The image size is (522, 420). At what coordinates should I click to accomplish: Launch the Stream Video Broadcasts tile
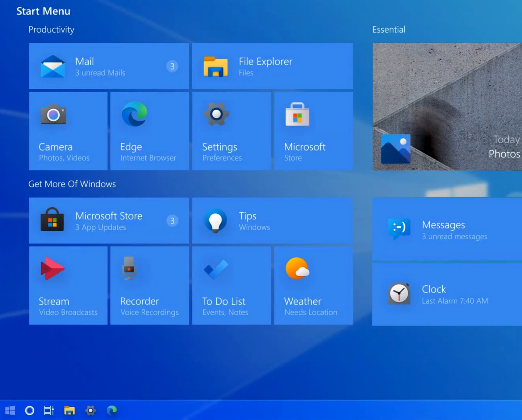tap(68, 285)
